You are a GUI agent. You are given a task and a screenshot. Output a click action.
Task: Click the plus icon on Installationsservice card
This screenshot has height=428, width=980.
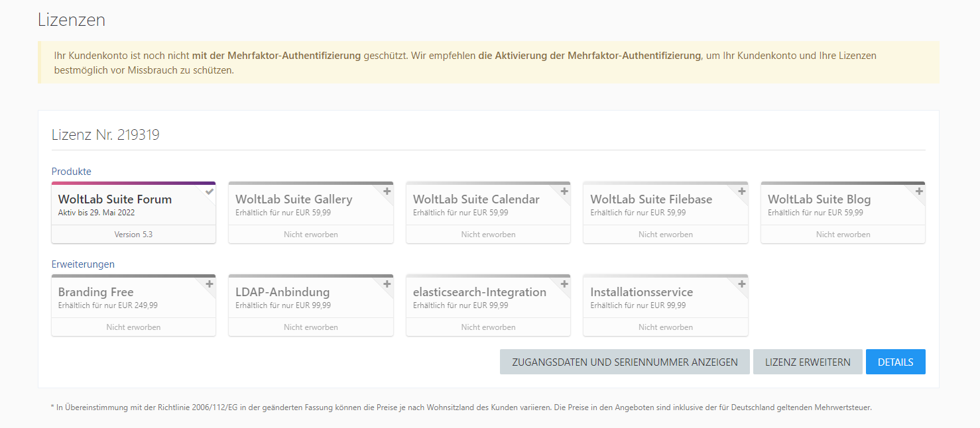point(741,284)
